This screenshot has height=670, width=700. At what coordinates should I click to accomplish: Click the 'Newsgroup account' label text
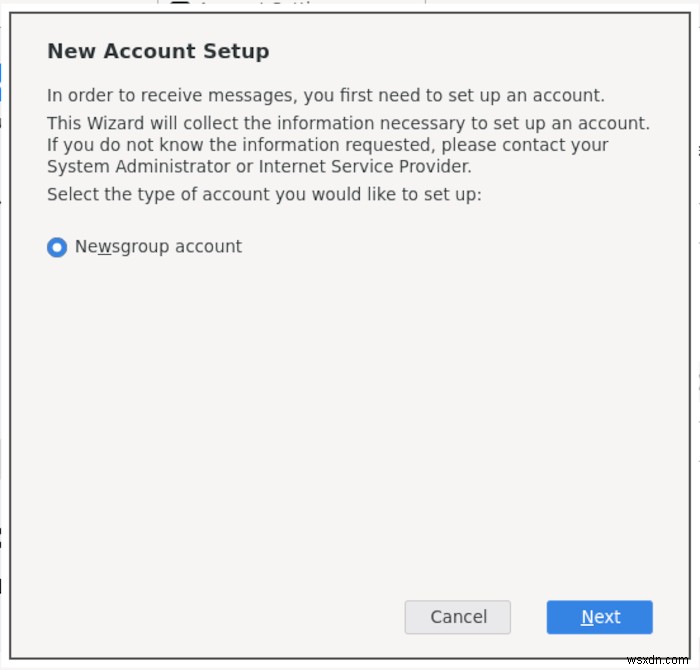[158, 247]
